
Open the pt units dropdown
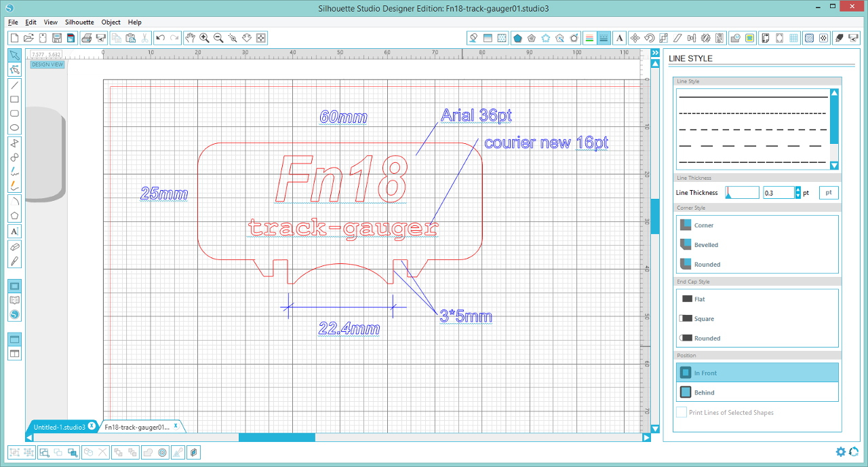[x=829, y=193]
